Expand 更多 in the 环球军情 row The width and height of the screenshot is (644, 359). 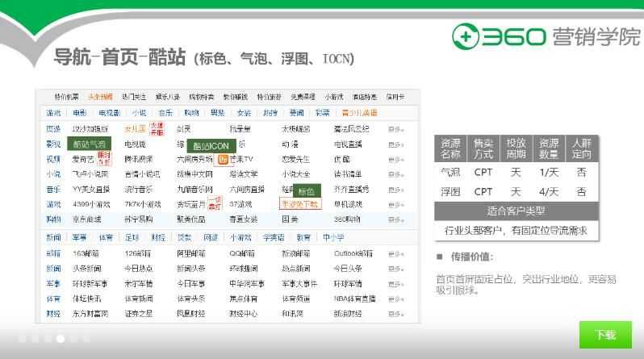(x=396, y=284)
